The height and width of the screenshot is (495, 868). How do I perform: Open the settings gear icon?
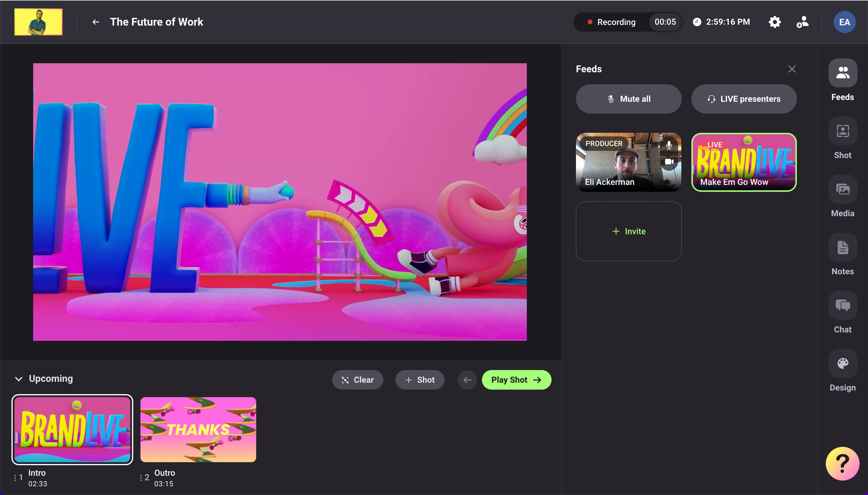(775, 22)
